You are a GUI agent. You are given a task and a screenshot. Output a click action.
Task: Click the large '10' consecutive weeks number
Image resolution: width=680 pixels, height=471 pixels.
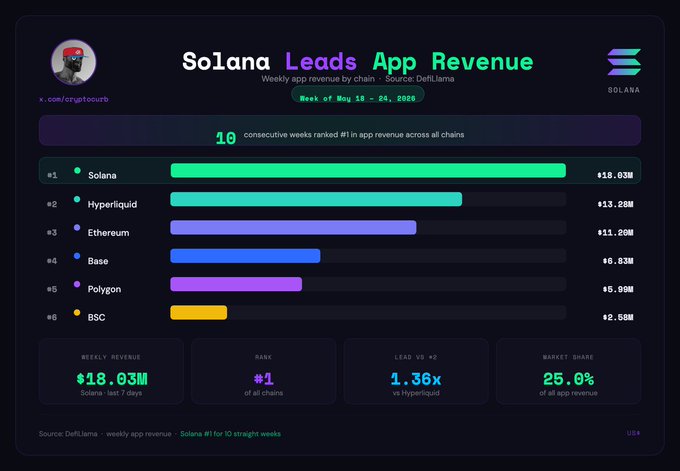coord(226,138)
